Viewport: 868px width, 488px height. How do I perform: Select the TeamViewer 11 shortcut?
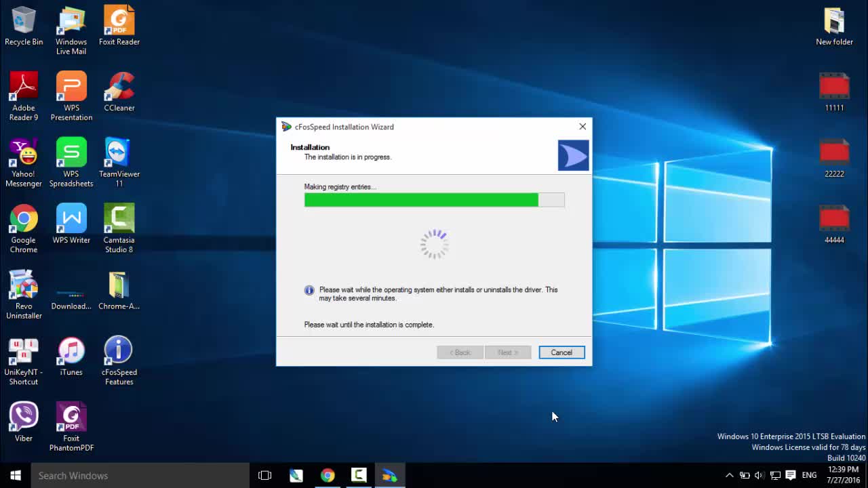click(119, 163)
